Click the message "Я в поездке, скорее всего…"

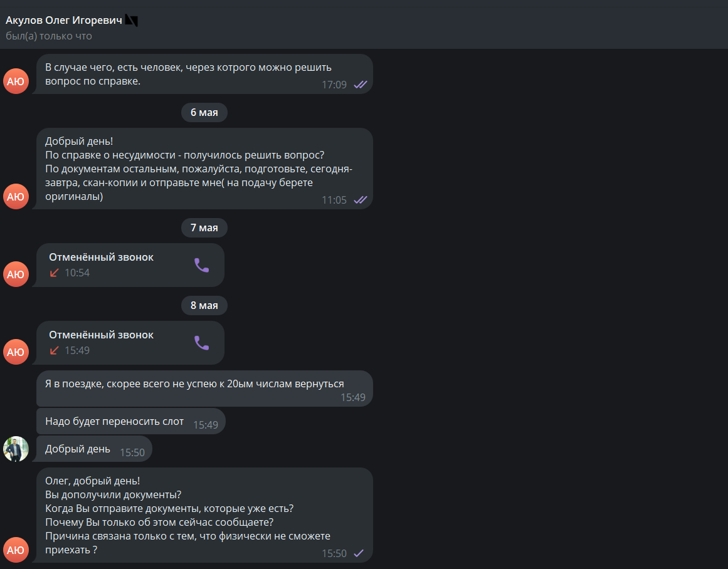point(204,389)
